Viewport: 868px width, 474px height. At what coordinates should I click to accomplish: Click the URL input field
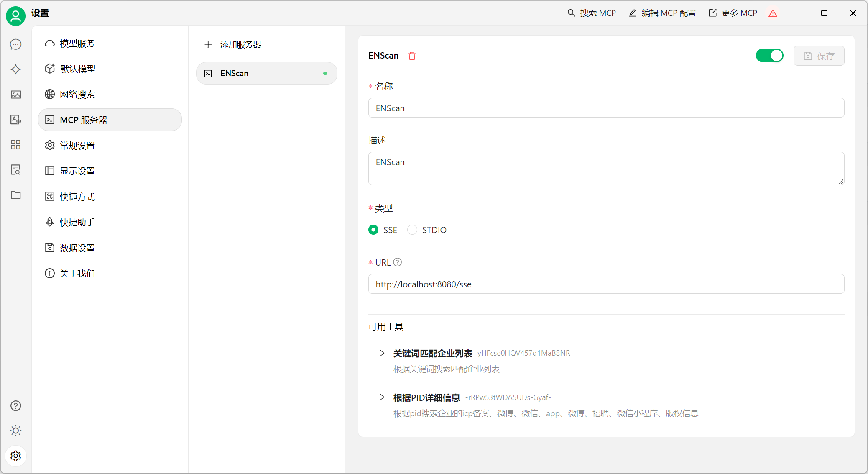coord(605,284)
